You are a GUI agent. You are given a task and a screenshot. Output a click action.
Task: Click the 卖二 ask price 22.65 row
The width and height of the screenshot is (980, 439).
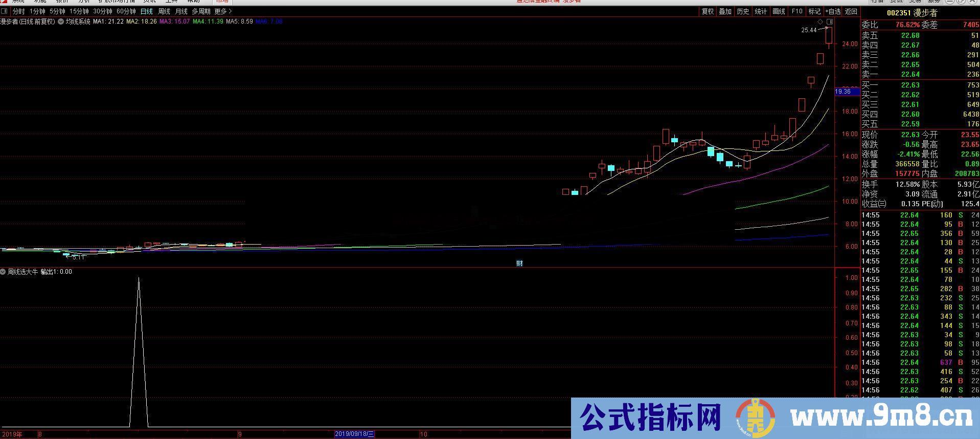point(920,64)
